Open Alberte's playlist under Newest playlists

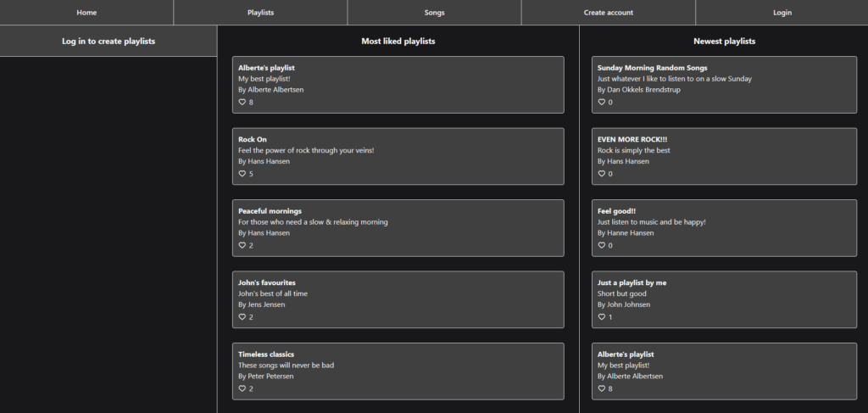point(626,354)
